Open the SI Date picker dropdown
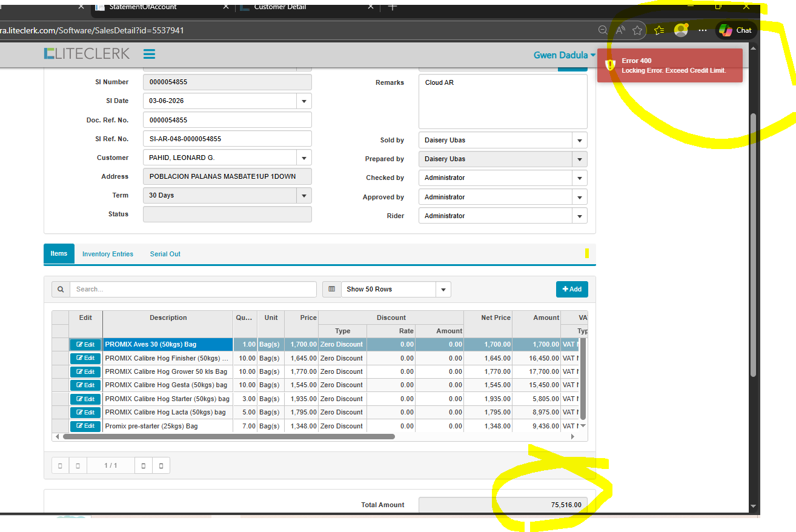 tap(304, 101)
